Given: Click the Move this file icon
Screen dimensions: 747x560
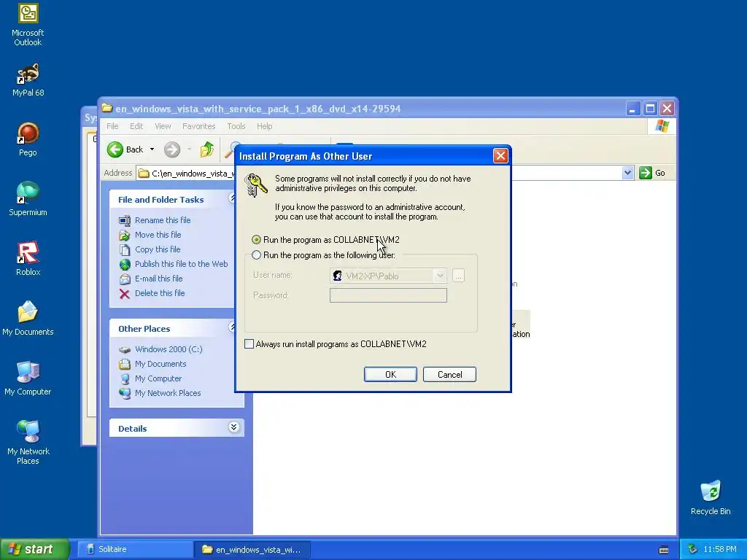Looking at the screenshot, I should [x=124, y=236].
